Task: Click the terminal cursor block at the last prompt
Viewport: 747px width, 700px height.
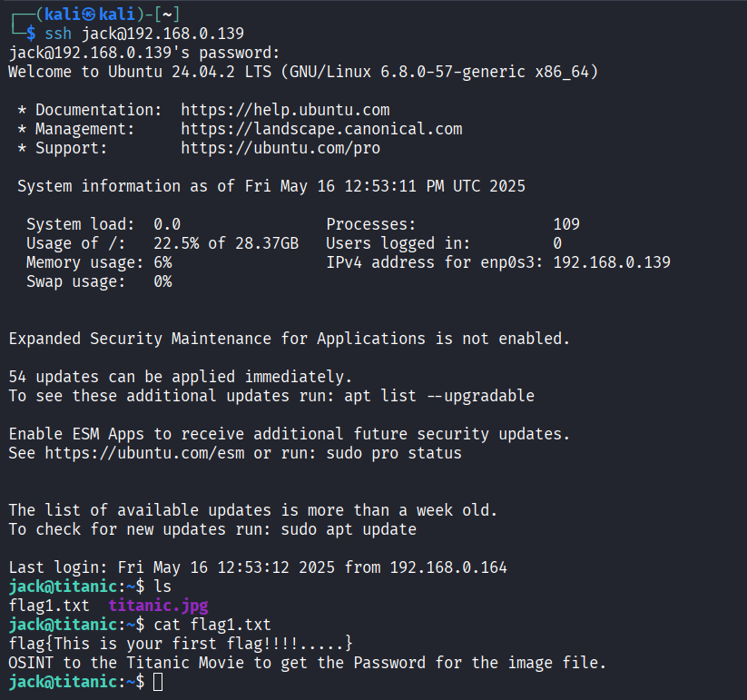Action: (x=158, y=682)
